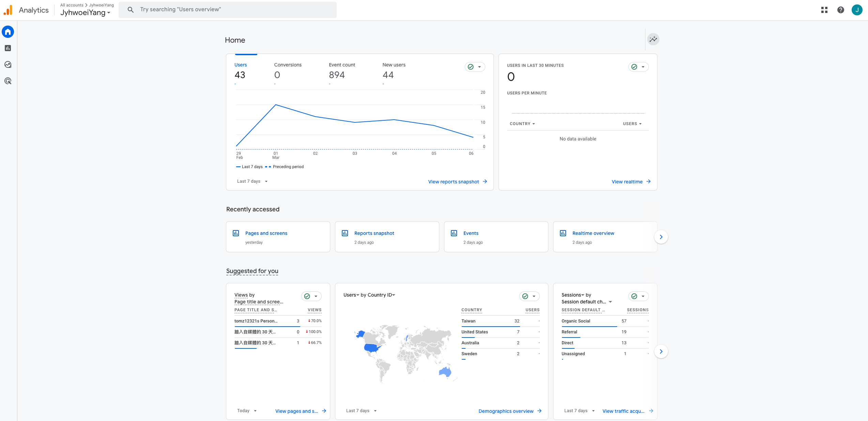Click the All accounts breadcrumb

pos(72,5)
